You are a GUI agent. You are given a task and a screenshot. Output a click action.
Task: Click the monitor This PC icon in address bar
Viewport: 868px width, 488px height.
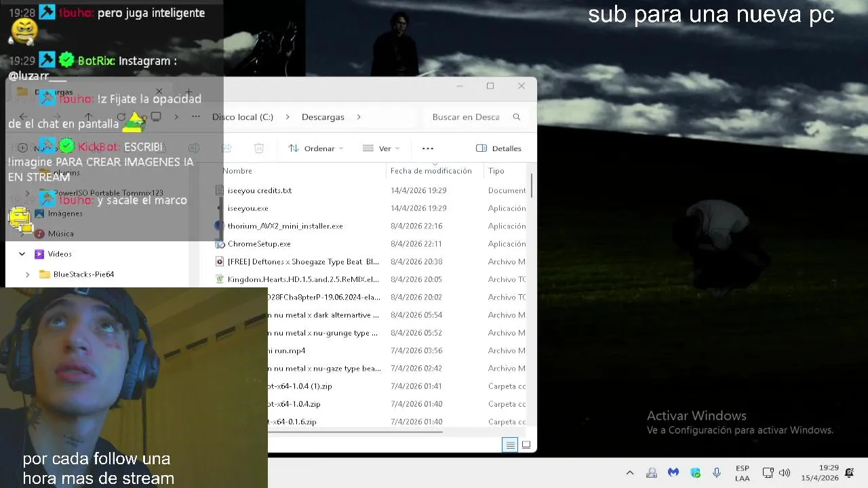click(156, 117)
